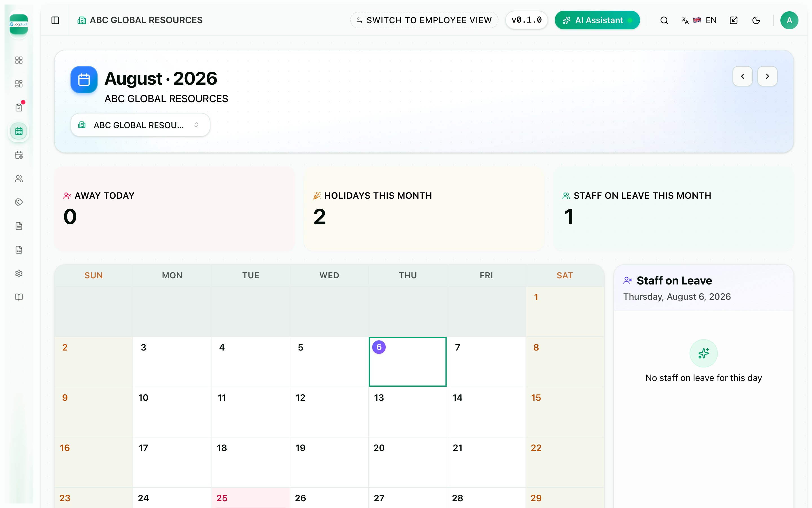Click 'No staff on leave for this day'
This screenshot has width=812, height=508.
[703, 378]
